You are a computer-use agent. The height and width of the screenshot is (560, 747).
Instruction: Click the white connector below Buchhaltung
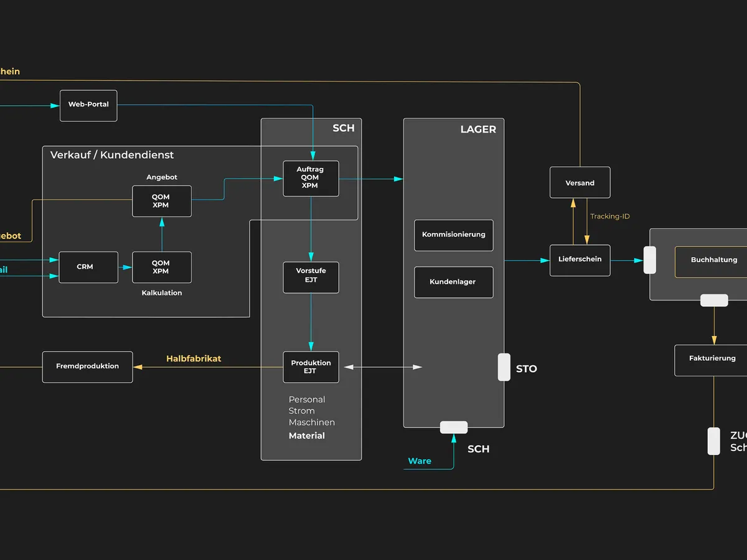(714, 301)
